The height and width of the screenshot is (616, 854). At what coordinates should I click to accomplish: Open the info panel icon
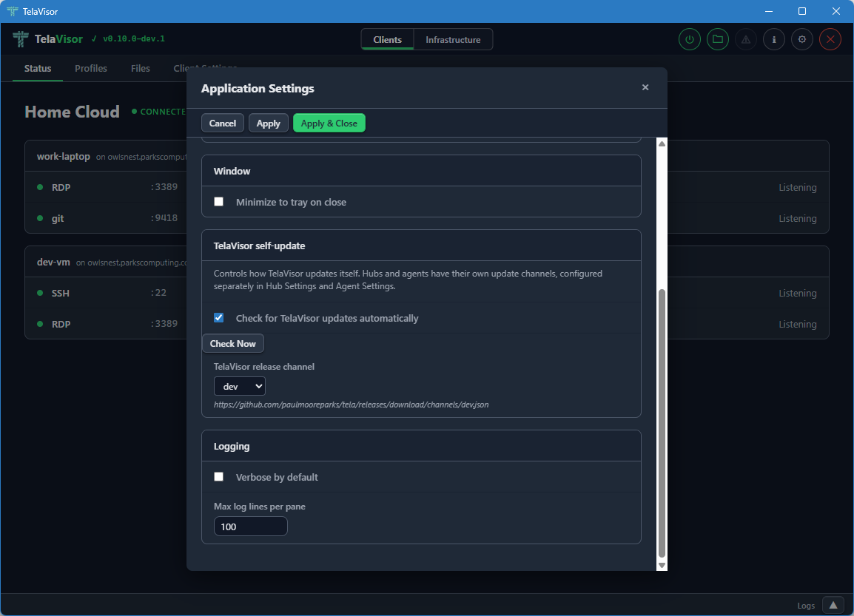[773, 38]
